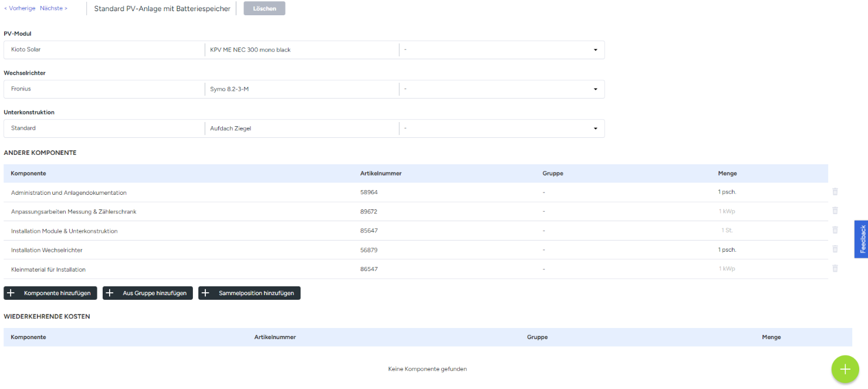Screen dimensions: 868x389
Task: Open the Feedback side tab
Action: coord(862,239)
